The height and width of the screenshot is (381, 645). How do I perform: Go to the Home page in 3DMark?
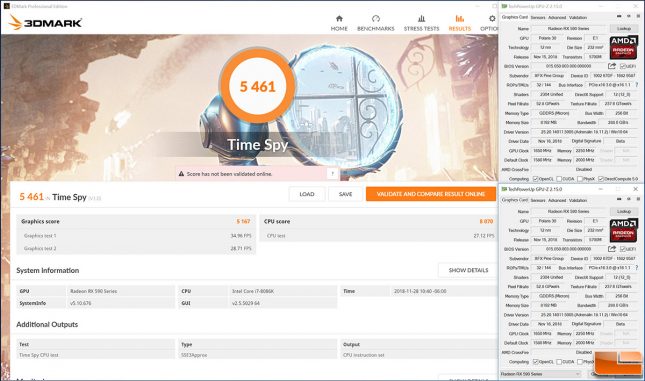339,23
